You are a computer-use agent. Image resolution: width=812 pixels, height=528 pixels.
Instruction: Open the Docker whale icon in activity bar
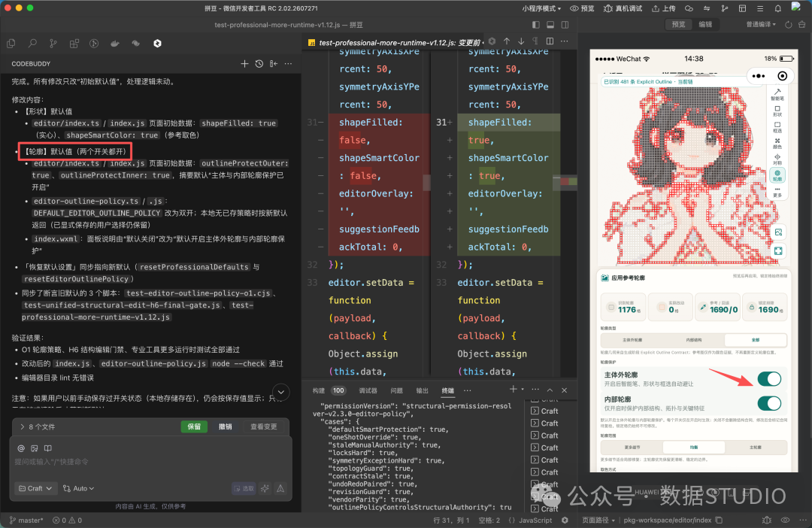(x=115, y=44)
